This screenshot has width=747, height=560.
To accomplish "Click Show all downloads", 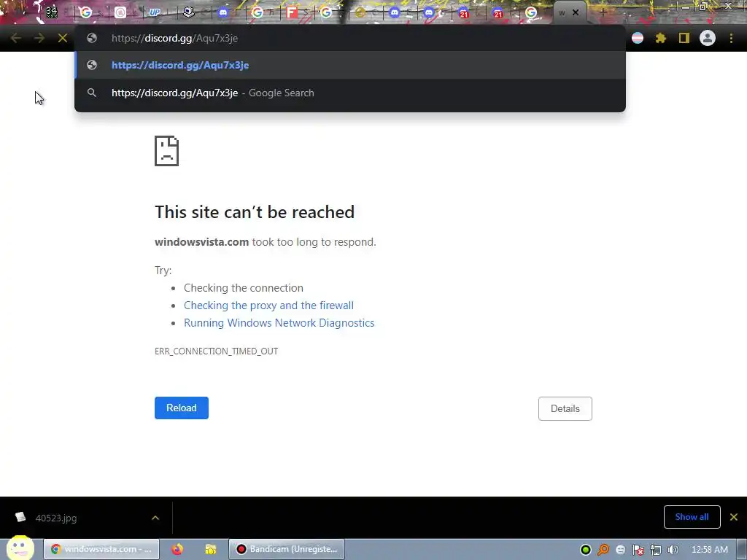I will (692, 517).
